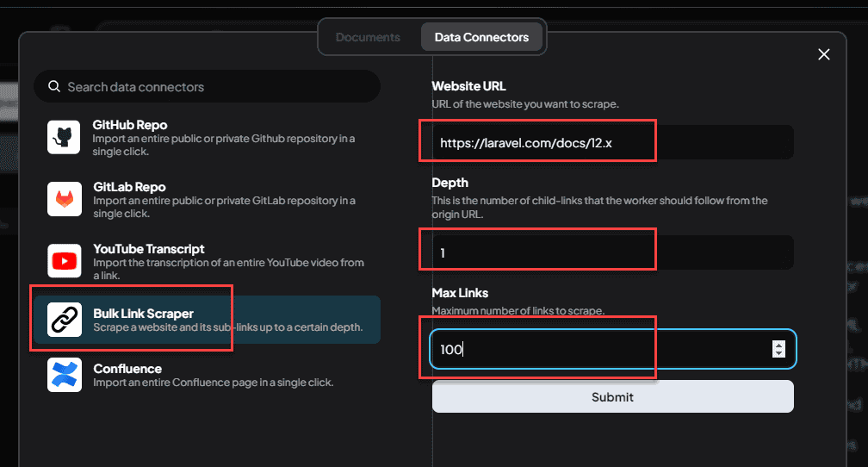Click the search magnifier icon
Screen dimensions: 868x467
coord(53,86)
